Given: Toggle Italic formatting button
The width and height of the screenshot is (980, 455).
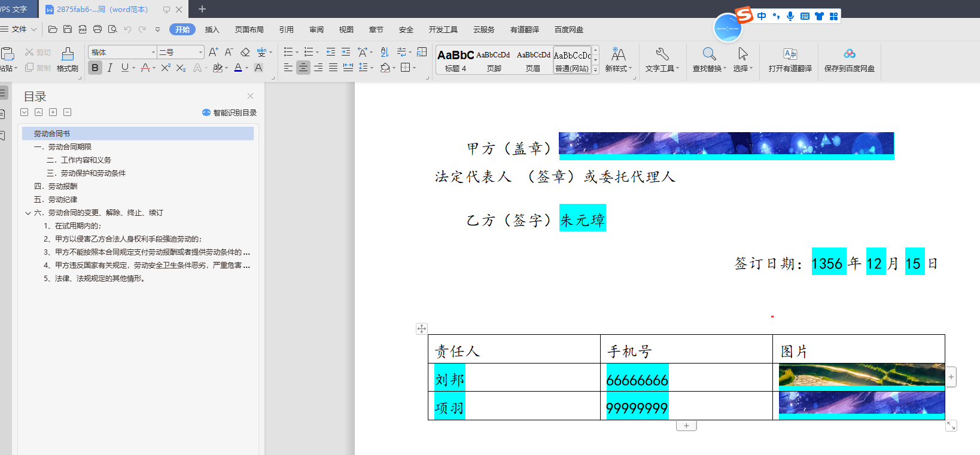Looking at the screenshot, I should point(109,68).
